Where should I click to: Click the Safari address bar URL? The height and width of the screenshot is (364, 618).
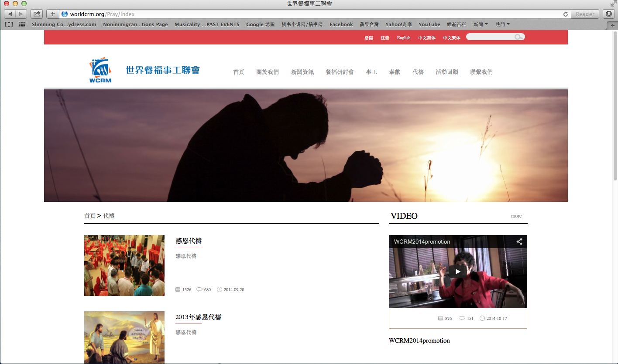coord(102,14)
